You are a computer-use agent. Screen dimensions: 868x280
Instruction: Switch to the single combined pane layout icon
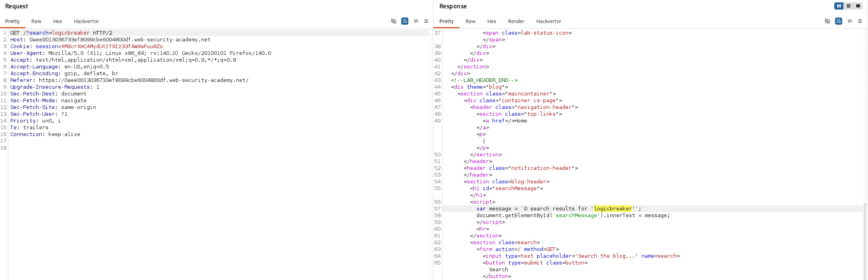tap(858, 6)
